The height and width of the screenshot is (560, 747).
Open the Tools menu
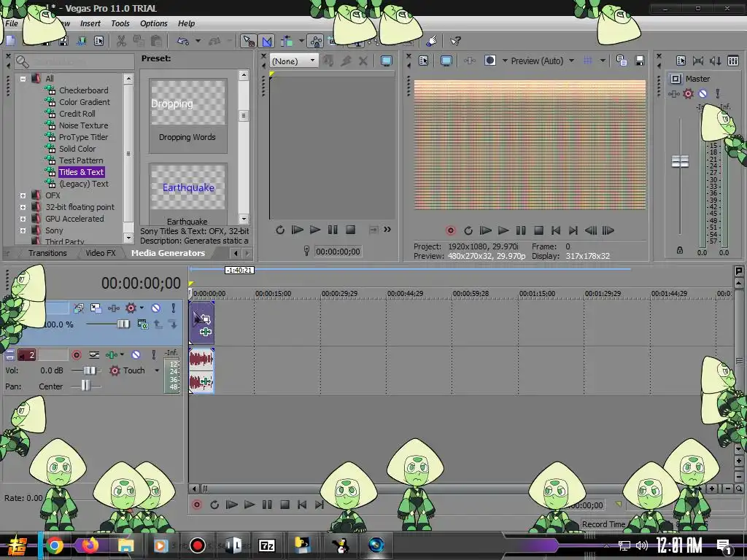pyautogui.click(x=120, y=23)
